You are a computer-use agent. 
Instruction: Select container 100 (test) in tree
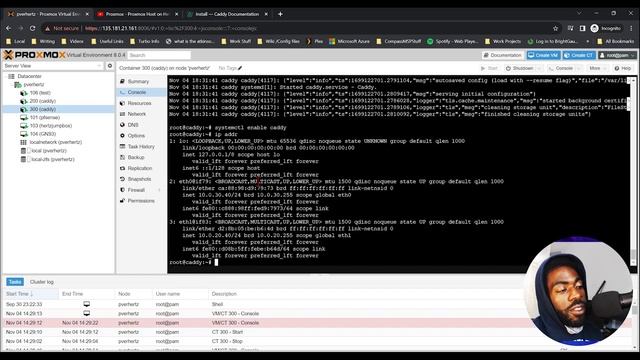point(40,93)
